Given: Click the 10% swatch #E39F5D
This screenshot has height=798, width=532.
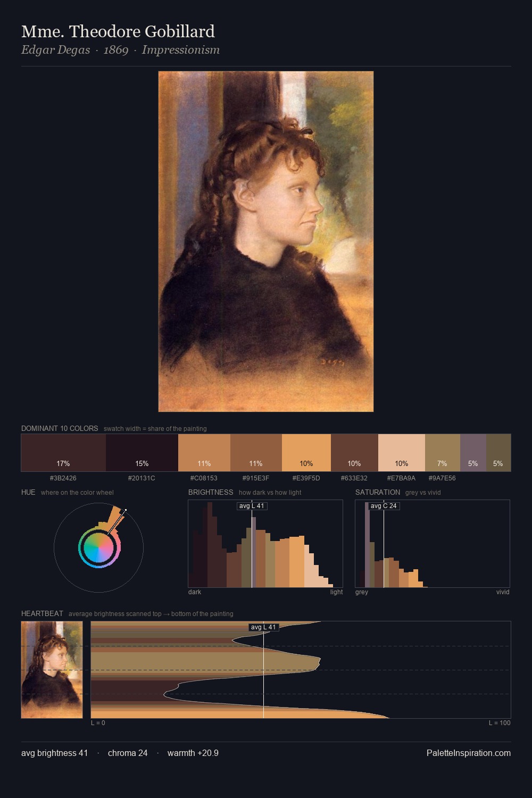Looking at the screenshot, I should [306, 453].
